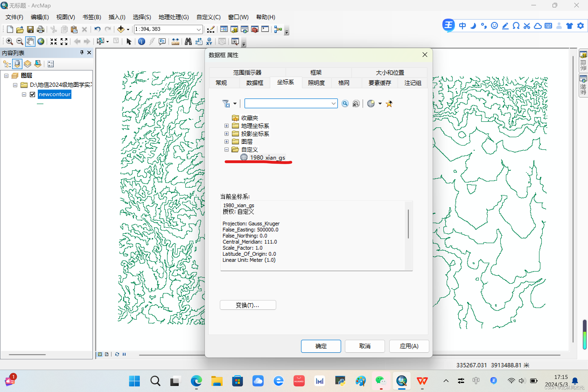Click the Full Extent globe icon
Screen dimensions: 588x392
pos(41,41)
